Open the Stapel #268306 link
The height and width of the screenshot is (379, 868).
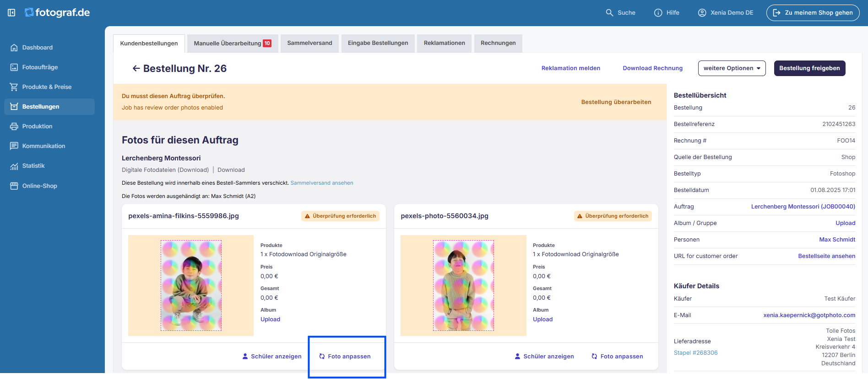coord(695,353)
